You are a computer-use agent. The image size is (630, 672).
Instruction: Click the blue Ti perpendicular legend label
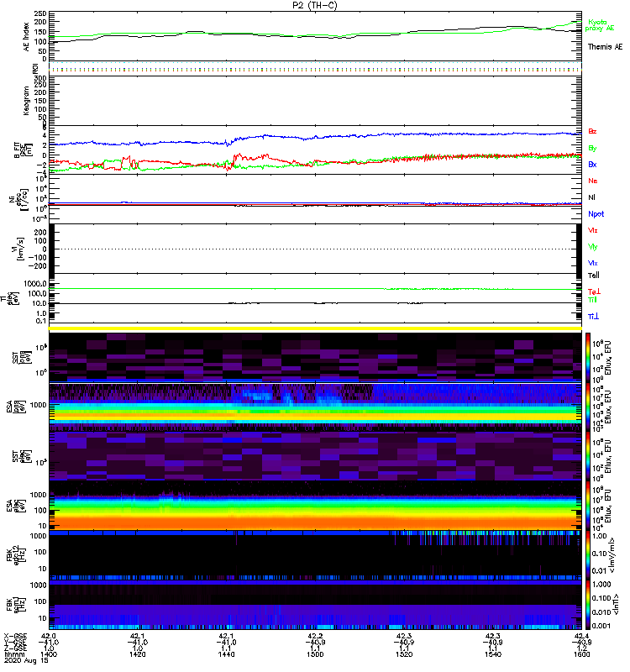click(x=593, y=317)
